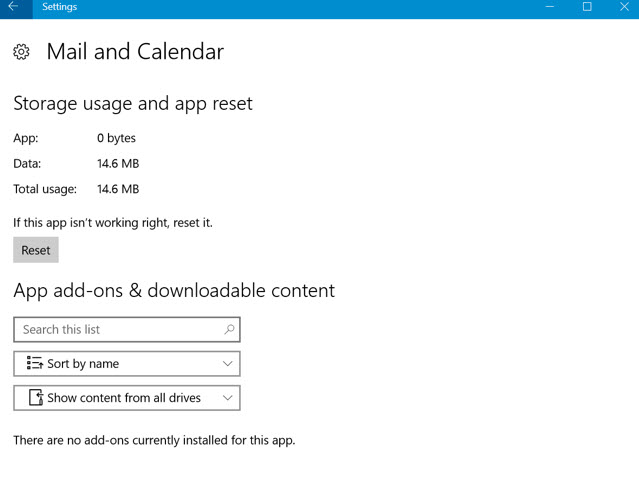Image resolution: width=639 pixels, height=494 pixels.
Task: Click the App add-ons & downloadable content heading
Action: coord(174,291)
